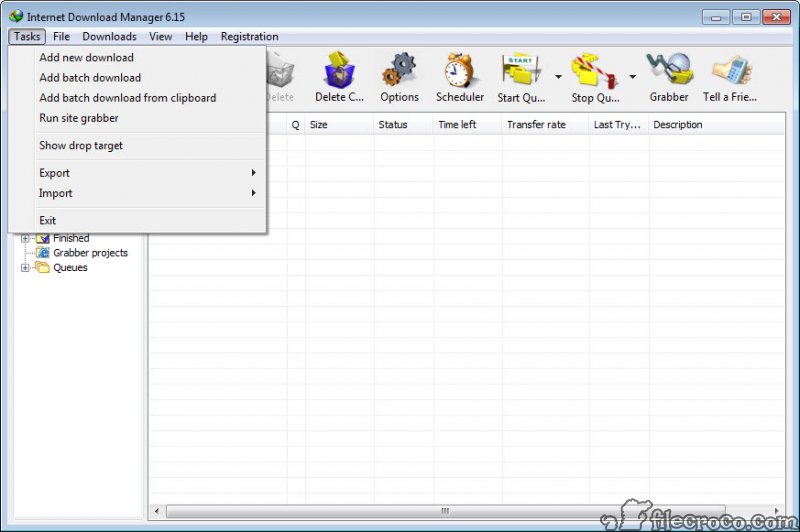
Task: Click the IDM title bar app icon
Action: click(16, 16)
